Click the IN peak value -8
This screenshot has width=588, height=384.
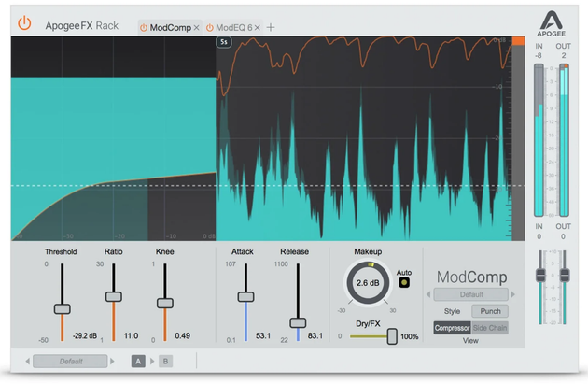pos(539,55)
